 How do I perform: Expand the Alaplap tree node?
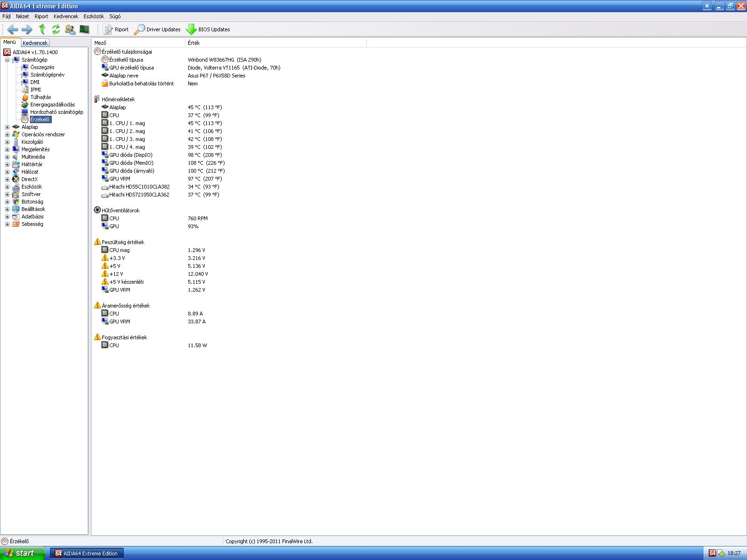[x=7, y=127]
